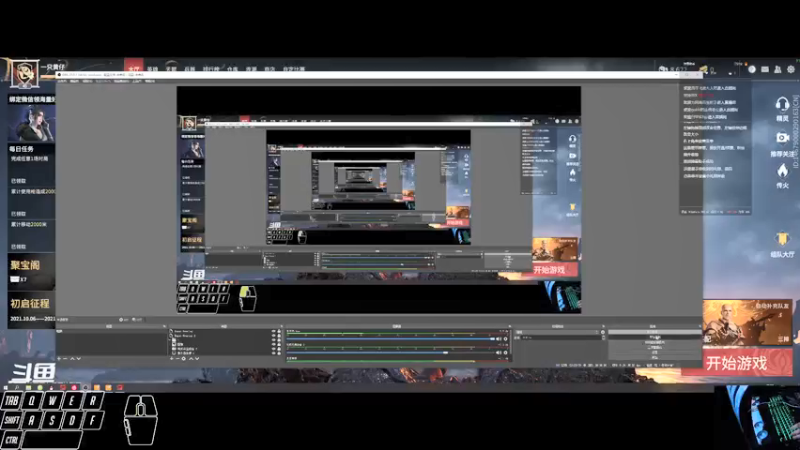Mute the first OBS mixer channel speaker
800x450 pixels.
pos(499,339)
